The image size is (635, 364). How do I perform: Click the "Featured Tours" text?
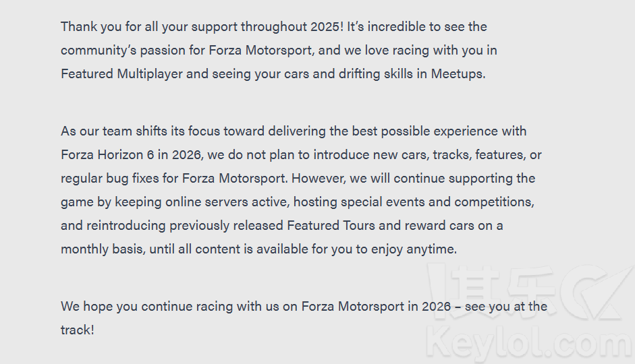(325, 225)
